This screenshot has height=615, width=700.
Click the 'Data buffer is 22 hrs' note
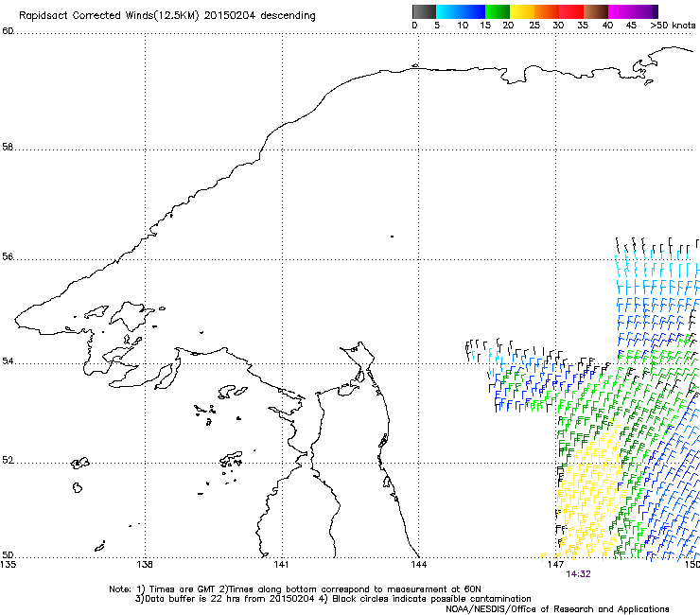(334, 599)
